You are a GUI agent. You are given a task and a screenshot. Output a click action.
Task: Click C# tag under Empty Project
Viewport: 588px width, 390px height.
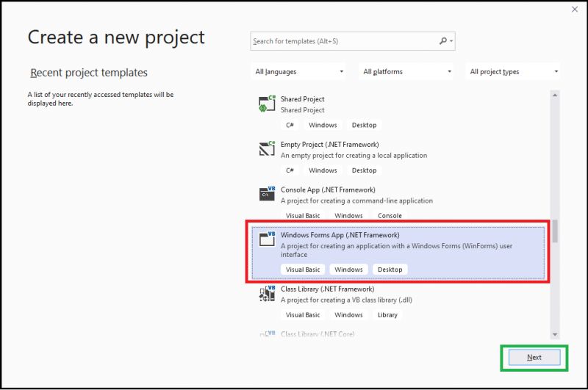290,170
